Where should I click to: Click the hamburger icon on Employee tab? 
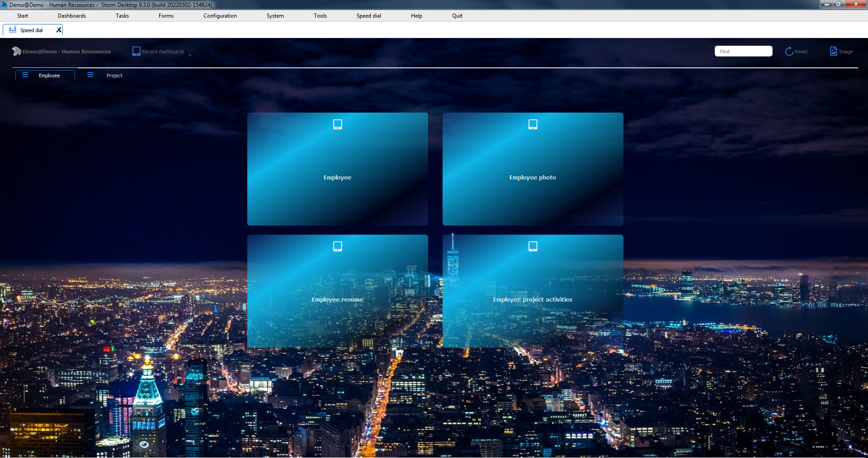[x=25, y=75]
